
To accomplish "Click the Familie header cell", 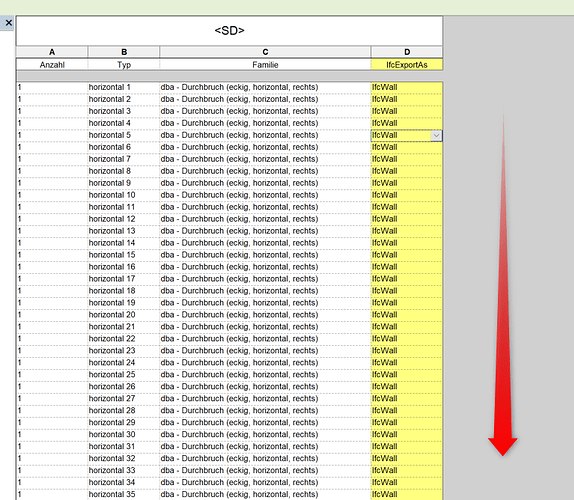I will (265, 65).
